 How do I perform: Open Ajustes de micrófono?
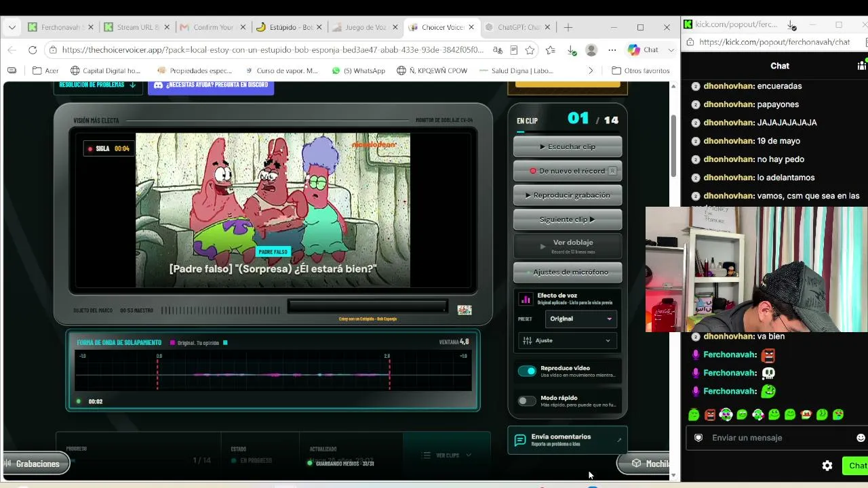[x=568, y=272]
